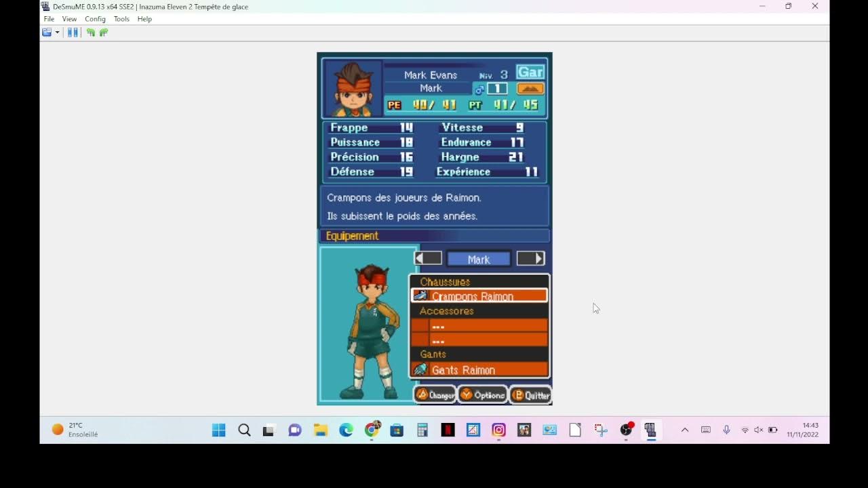Expand the recent ROM dropdown arrow
This screenshot has height=488, width=868.
click(57, 33)
